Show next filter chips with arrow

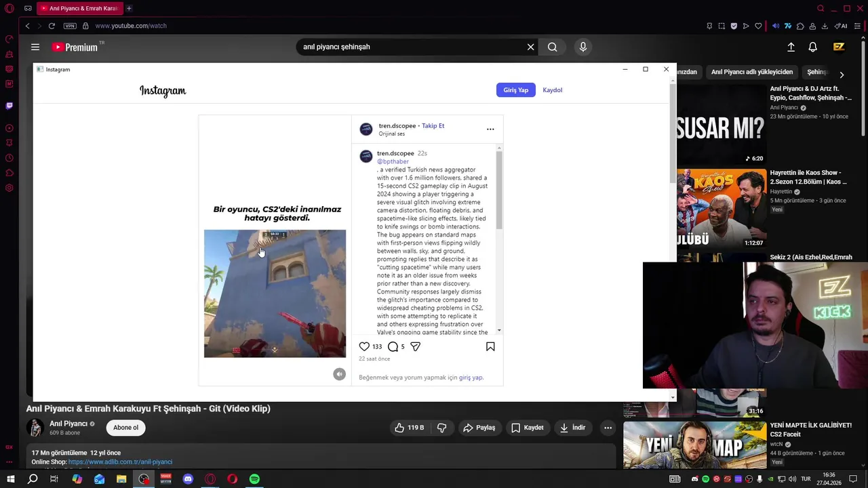(842, 75)
